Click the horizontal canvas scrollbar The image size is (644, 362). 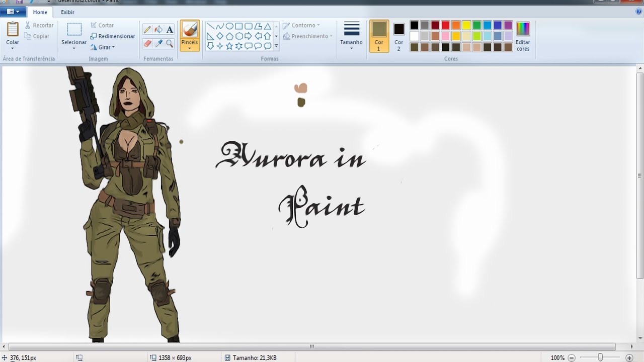pos(311,346)
